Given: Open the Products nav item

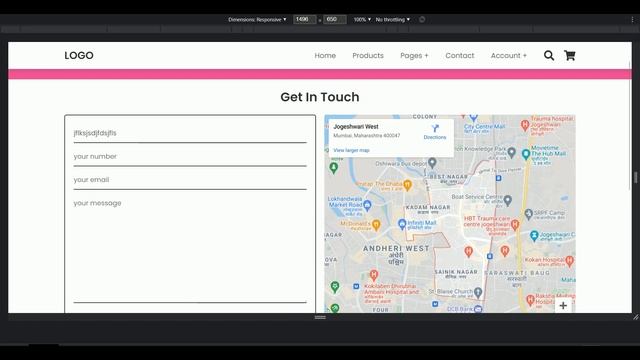Looking at the screenshot, I should click(x=368, y=56).
